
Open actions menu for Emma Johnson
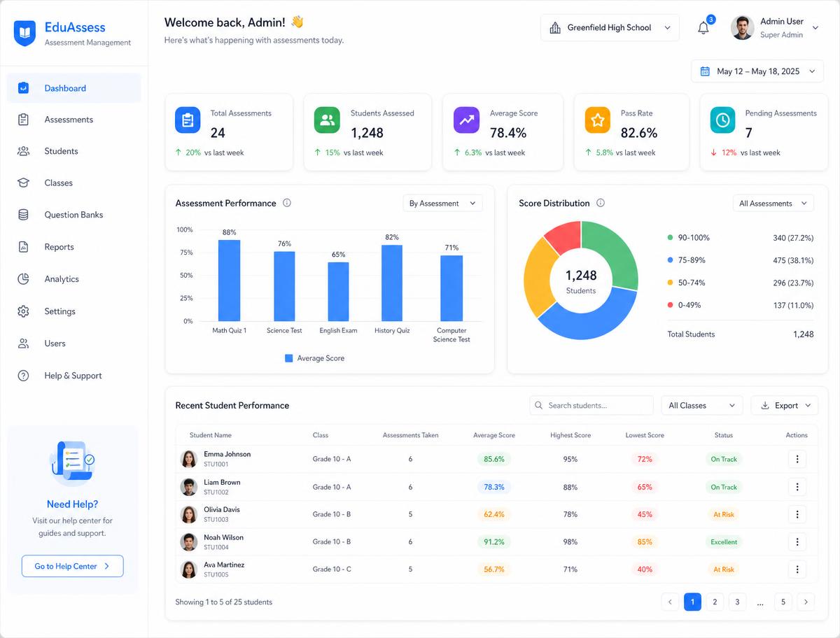797,459
